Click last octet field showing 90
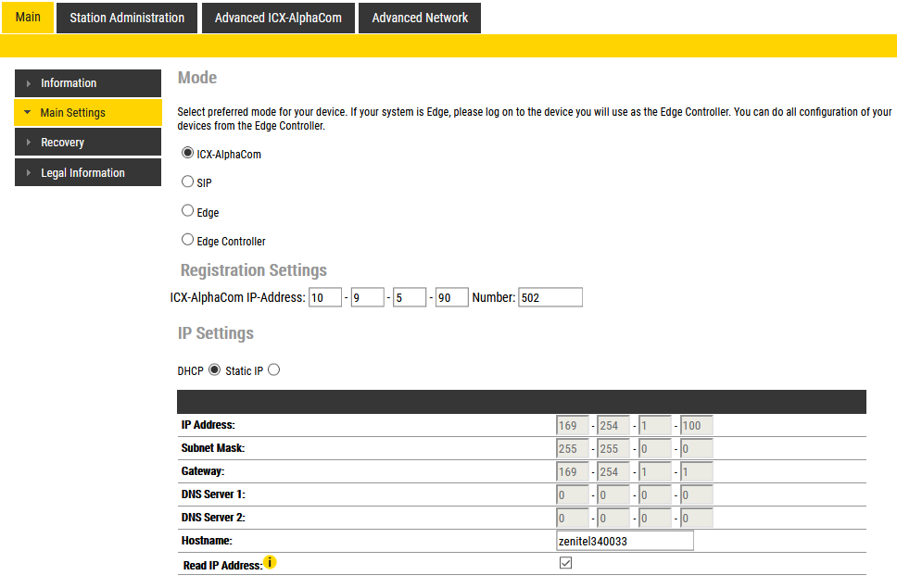Image resolution: width=897 pixels, height=588 pixels. [451, 297]
